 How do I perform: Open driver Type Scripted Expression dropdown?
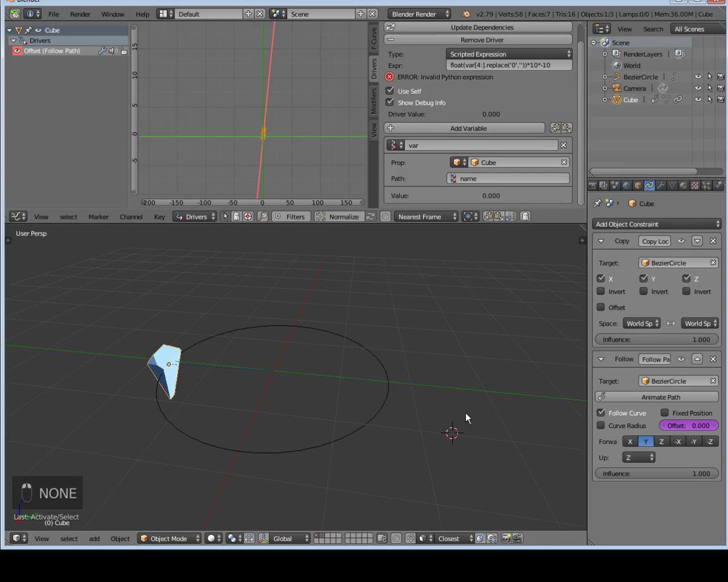pos(509,54)
